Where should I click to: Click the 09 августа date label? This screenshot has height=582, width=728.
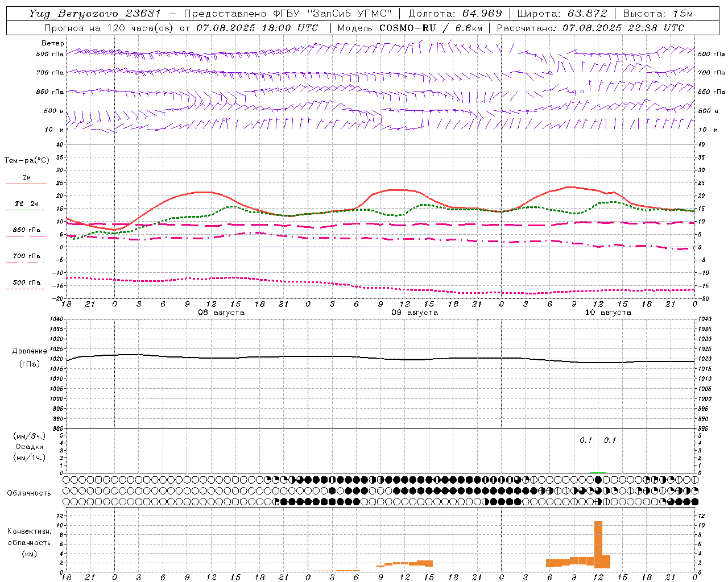[x=415, y=313]
